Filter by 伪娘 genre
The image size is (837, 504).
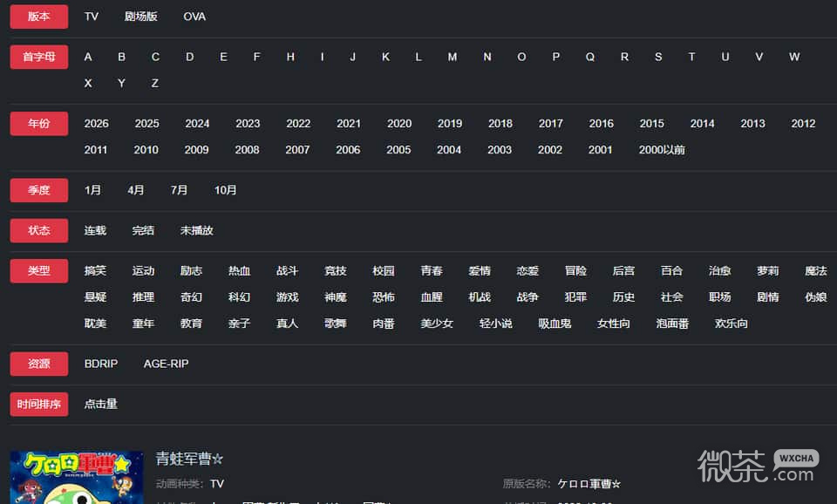[x=816, y=296]
